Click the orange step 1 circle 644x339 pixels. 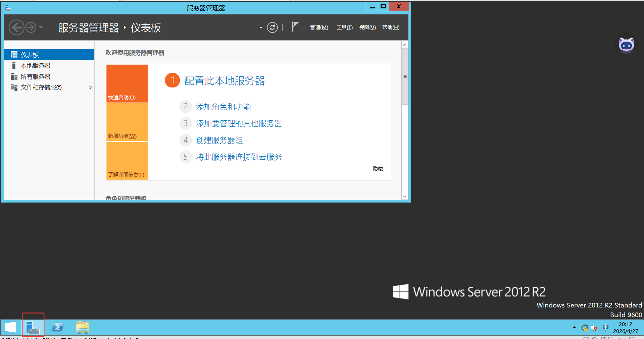coord(172,80)
